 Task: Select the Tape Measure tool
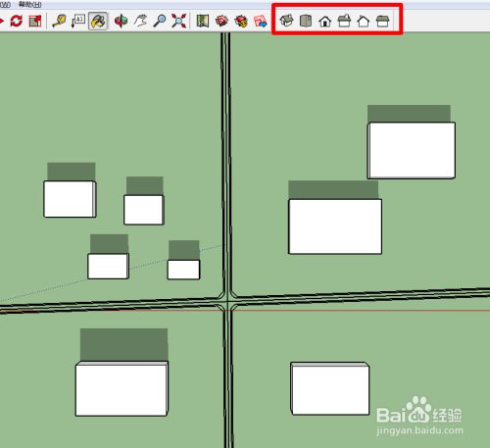click(x=60, y=21)
